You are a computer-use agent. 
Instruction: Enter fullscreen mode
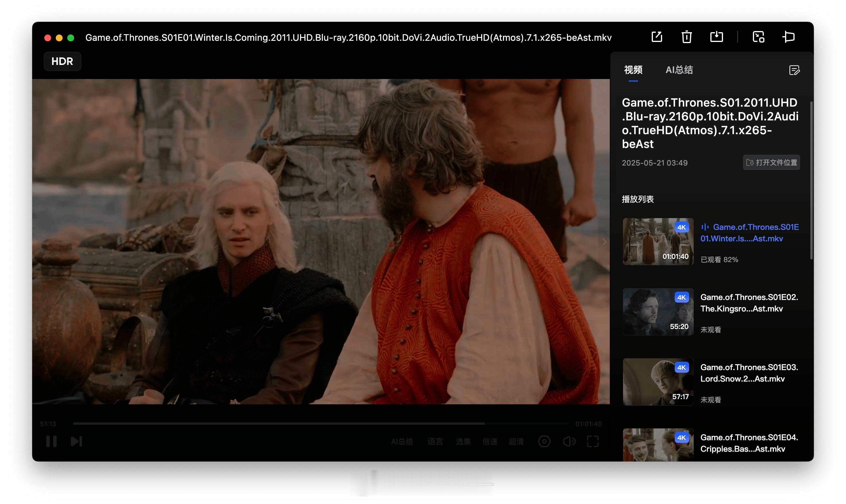pos(593,441)
